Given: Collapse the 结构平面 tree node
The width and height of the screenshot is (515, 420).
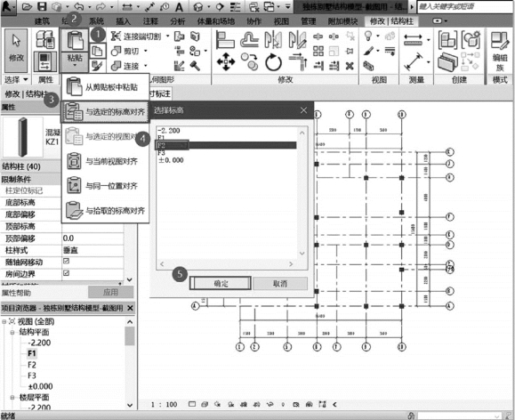Looking at the screenshot, I should coord(12,332).
